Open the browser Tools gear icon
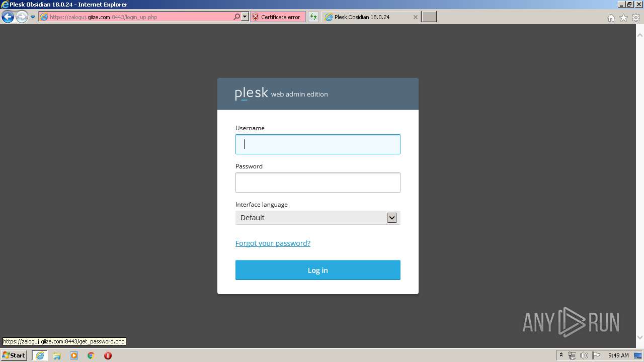 pos(636,18)
